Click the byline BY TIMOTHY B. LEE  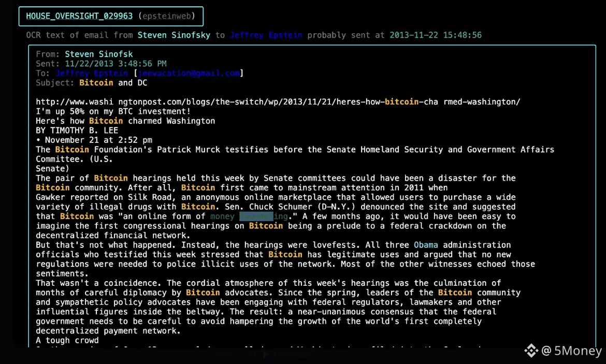[x=77, y=130]
